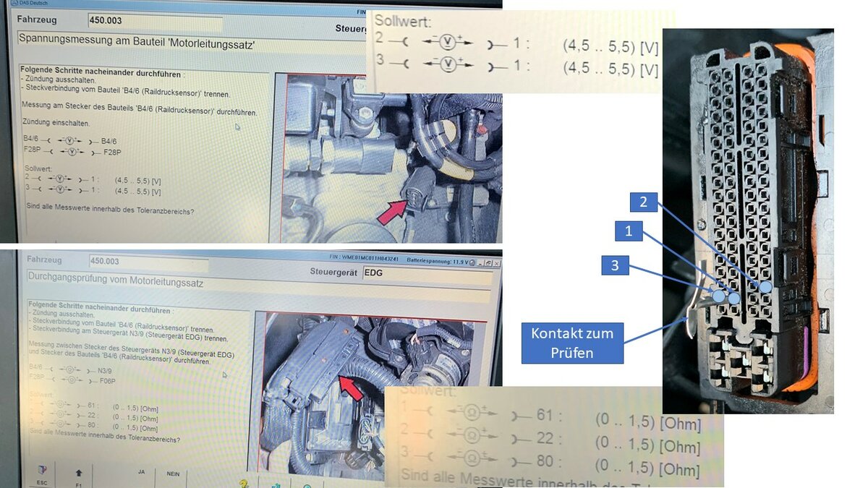Select the blue callout label "2"
868x488 pixels.
tap(643, 202)
